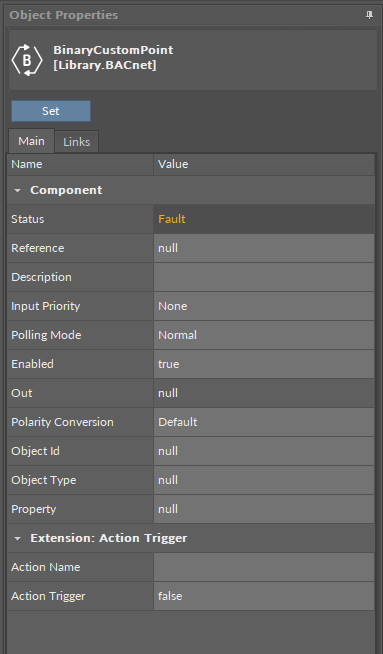Viewport: 383px width, 654px height.
Task: Switch to the Links tab
Action: click(x=77, y=142)
